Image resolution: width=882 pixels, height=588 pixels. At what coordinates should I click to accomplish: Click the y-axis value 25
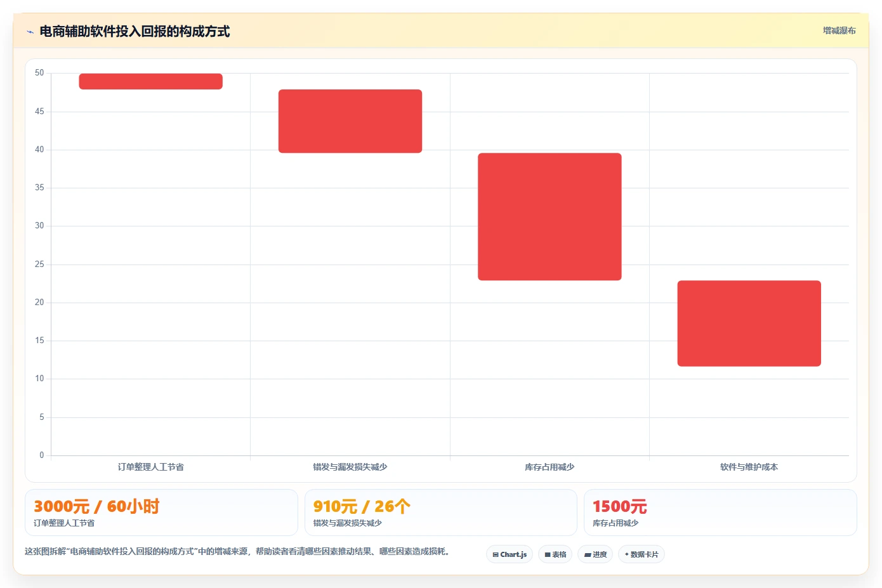[x=39, y=265]
